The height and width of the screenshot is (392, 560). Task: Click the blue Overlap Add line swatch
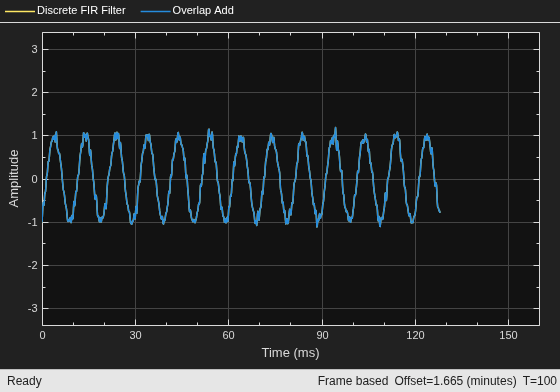click(155, 11)
